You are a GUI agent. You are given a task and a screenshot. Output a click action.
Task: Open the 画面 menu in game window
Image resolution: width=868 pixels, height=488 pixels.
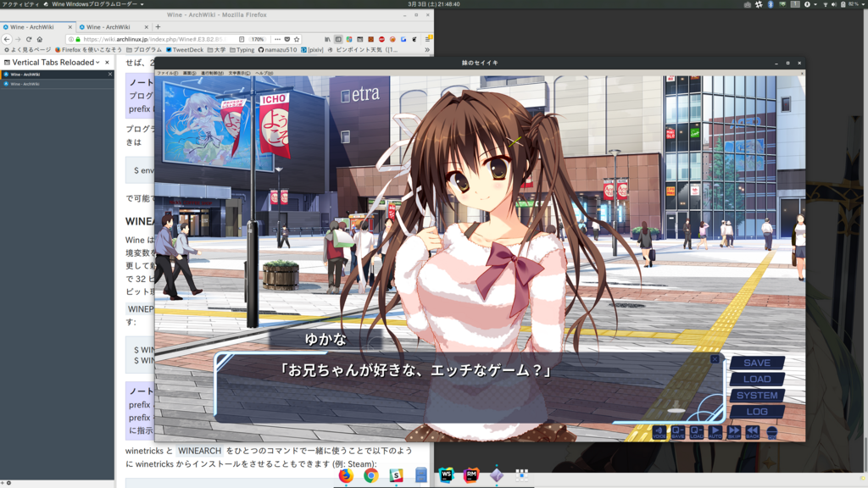[189, 73]
